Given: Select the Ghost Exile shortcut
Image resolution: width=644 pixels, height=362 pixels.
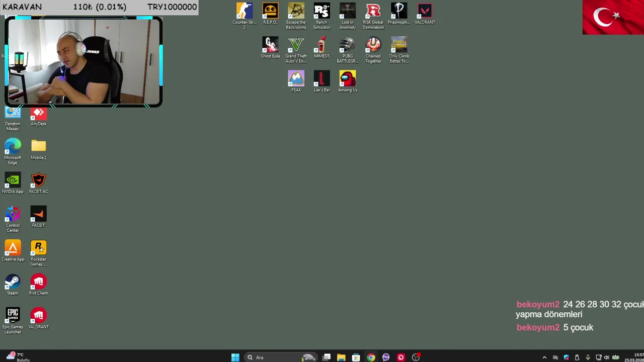Looking at the screenshot, I should (270, 47).
